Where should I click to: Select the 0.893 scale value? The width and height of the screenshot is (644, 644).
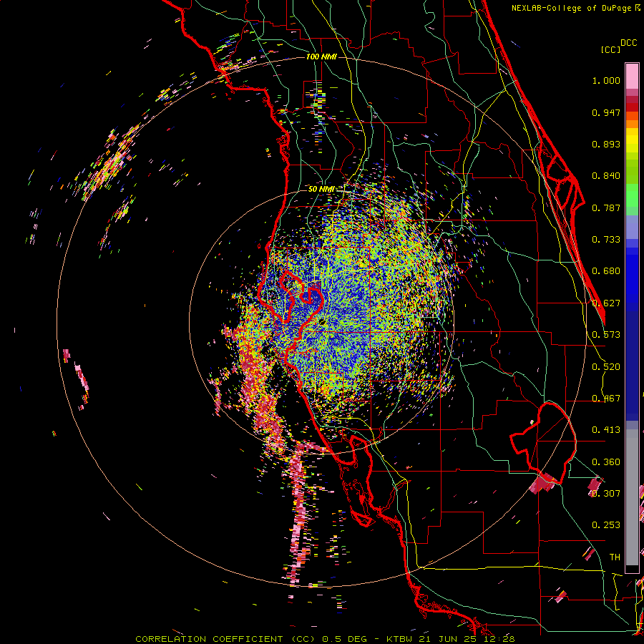point(606,144)
